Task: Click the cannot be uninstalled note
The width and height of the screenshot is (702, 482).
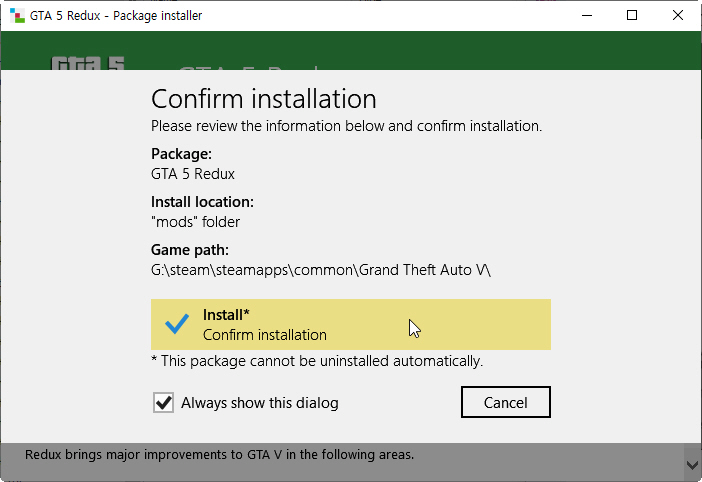Action: tap(317, 361)
